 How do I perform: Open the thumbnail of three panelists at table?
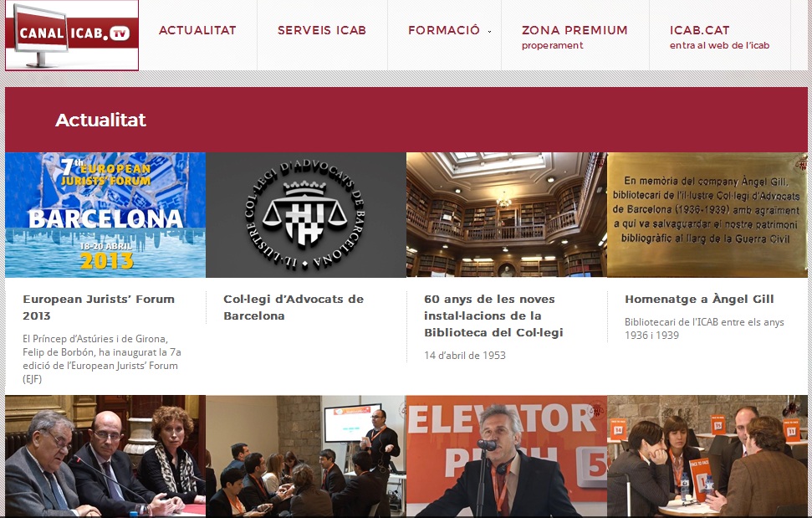(105, 456)
